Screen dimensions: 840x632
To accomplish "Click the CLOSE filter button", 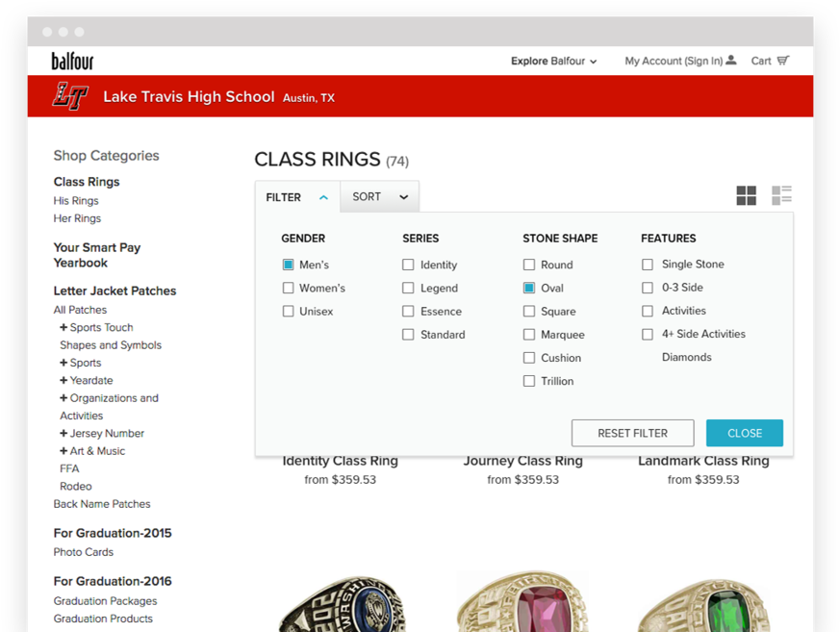I will [745, 433].
